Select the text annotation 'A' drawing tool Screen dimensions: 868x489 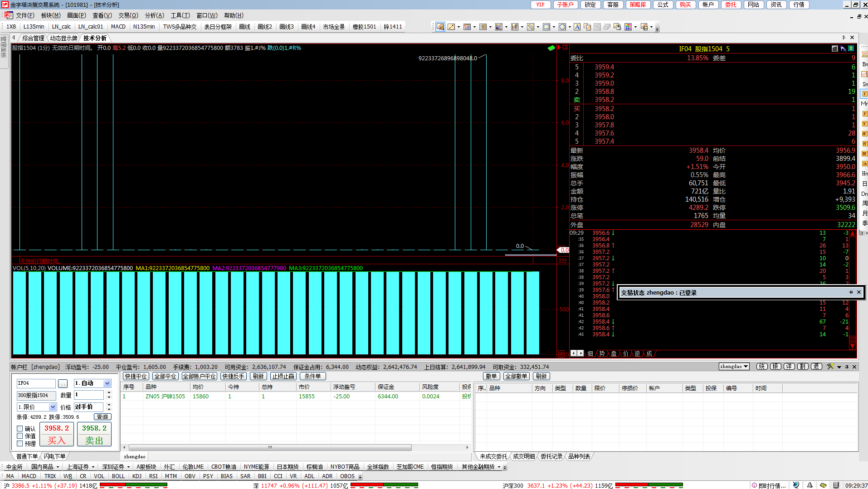click(x=576, y=27)
